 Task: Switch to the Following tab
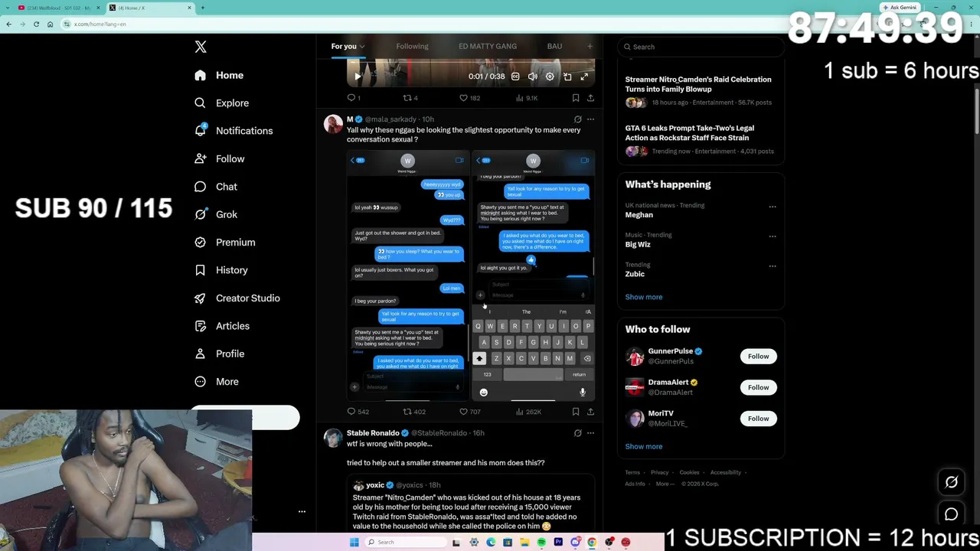(x=412, y=47)
